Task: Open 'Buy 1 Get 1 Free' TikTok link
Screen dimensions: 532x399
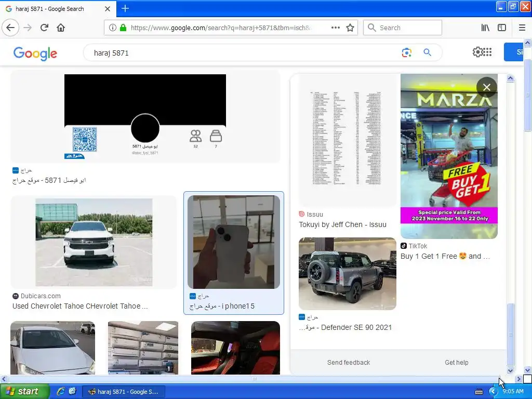Action: point(445,256)
